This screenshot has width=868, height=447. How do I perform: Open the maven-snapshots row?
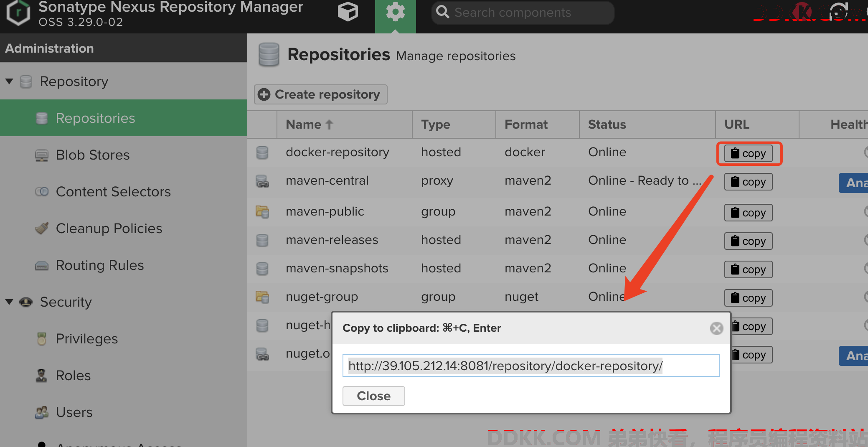[557, 269]
